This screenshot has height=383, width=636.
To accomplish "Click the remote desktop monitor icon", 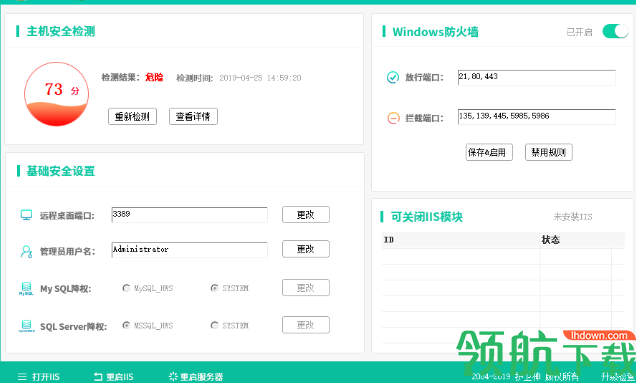I will point(26,215).
